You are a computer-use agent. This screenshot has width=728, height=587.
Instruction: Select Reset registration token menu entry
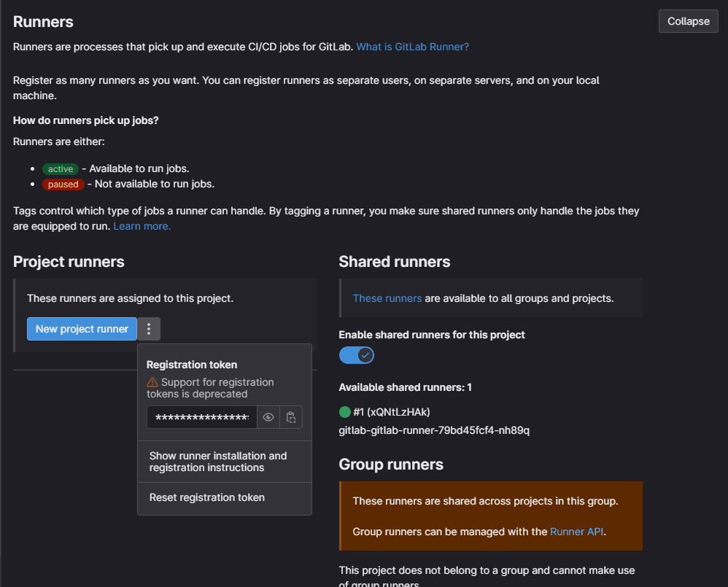pyautogui.click(x=207, y=497)
